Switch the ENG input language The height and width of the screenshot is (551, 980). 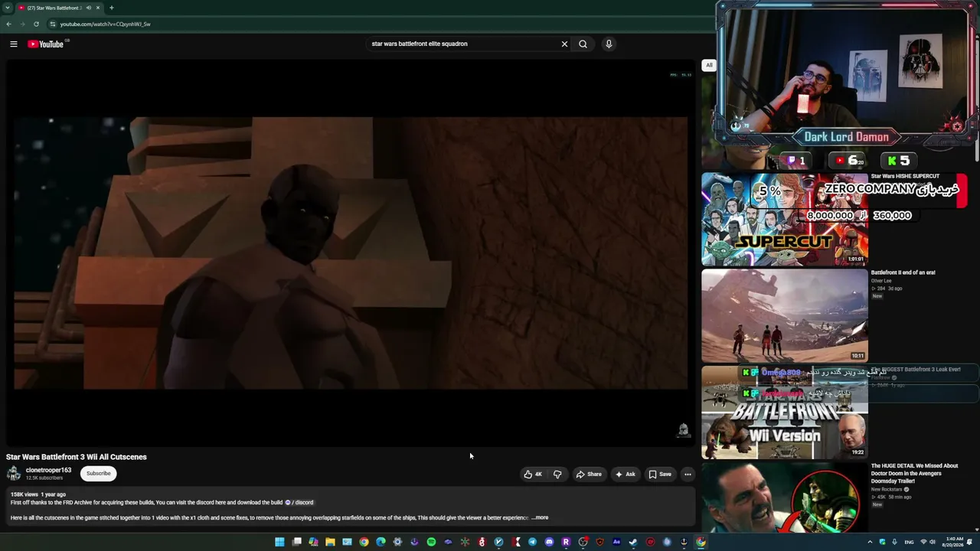(910, 542)
